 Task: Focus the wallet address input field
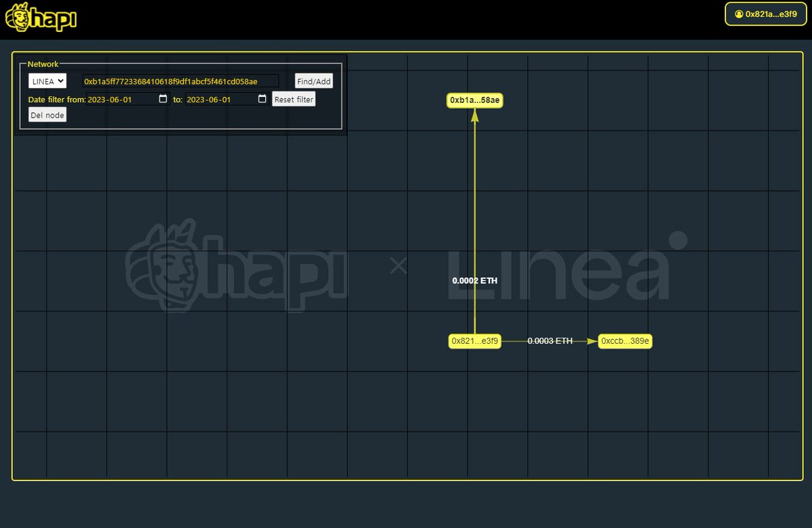180,81
